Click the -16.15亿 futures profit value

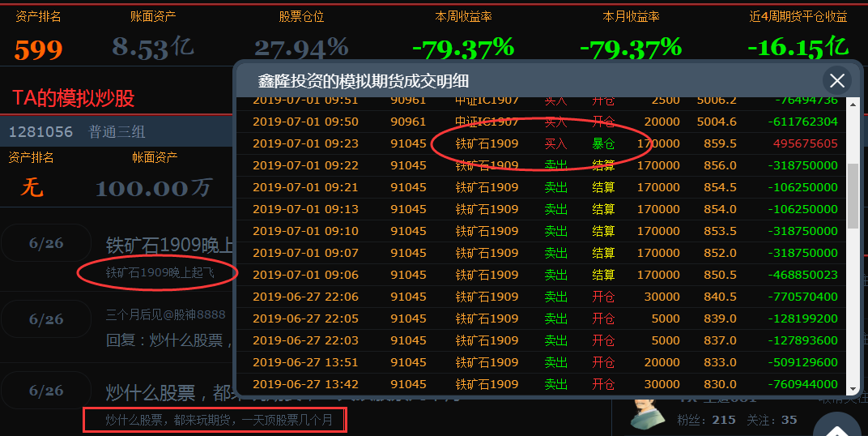(x=798, y=48)
